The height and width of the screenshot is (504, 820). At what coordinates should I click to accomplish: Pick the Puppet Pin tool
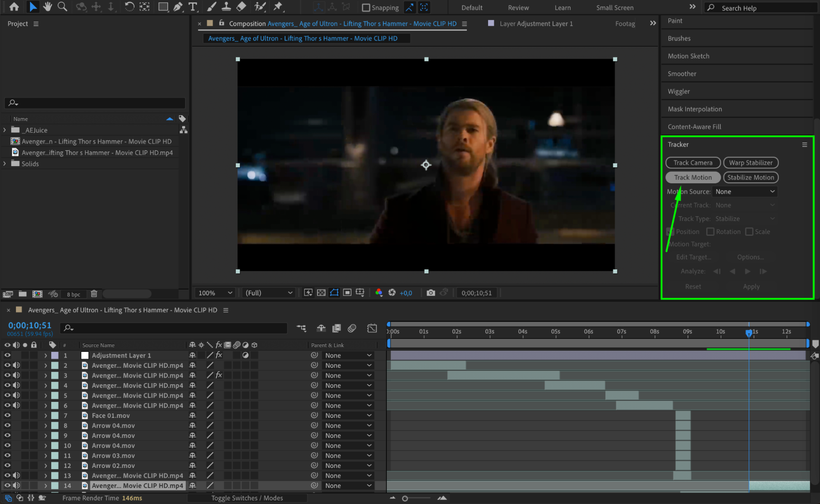coord(278,7)
